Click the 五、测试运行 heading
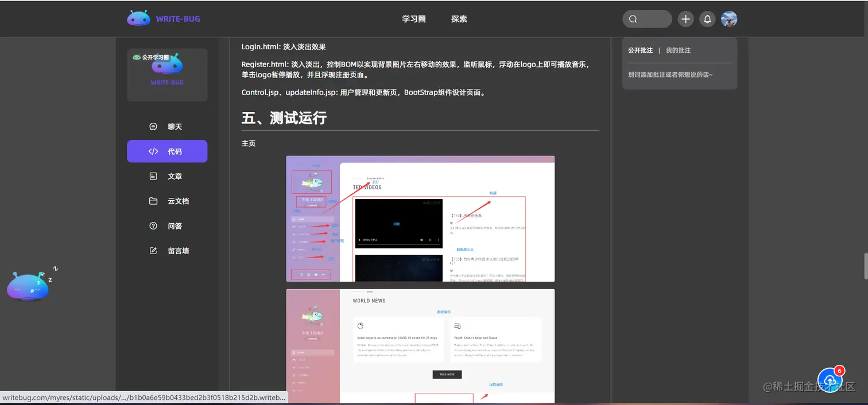Screen dimensions: 868x405 (284, 118)
